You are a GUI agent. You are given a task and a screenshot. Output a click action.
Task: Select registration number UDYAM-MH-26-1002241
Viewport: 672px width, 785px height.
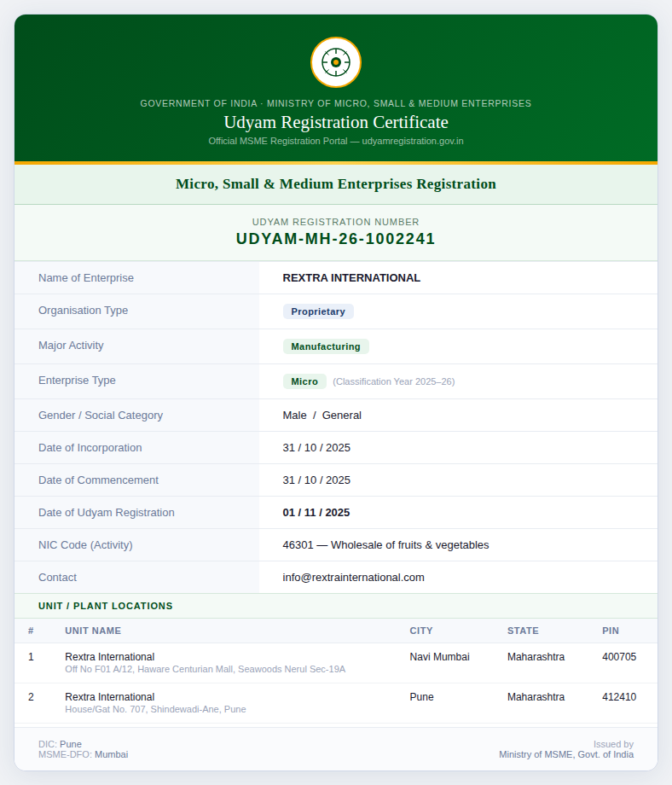pos(336,239)
